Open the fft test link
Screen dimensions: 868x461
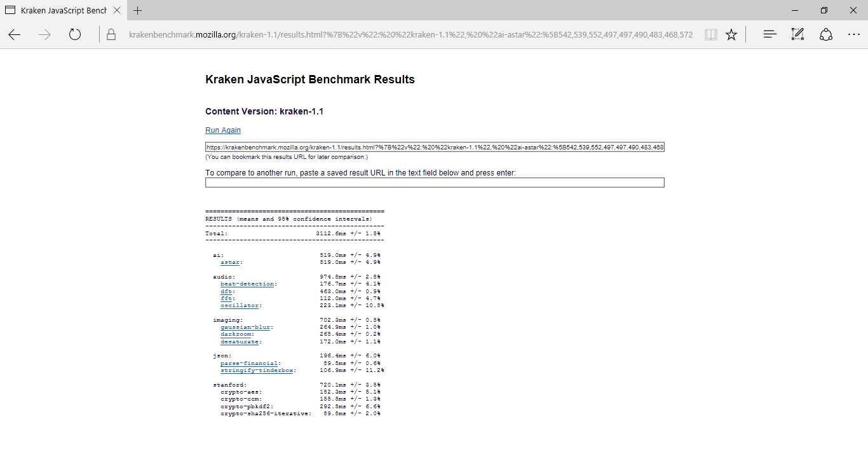(226, 298)
